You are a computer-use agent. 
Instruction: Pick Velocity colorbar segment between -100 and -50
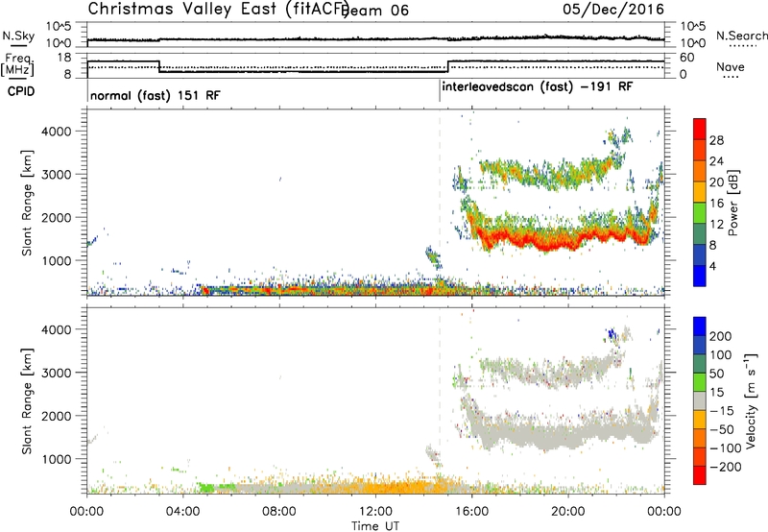700,439
